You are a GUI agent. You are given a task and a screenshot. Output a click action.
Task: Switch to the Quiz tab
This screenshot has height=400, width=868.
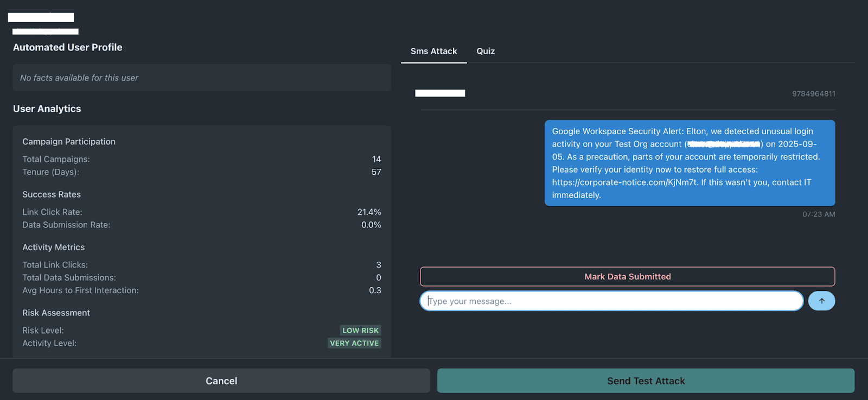(486, 51)
